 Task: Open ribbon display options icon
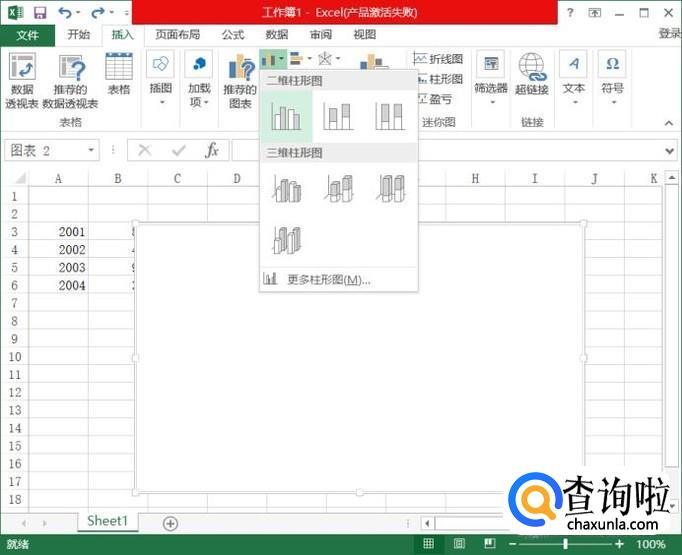pyautogui.click(x=595, y=13)
